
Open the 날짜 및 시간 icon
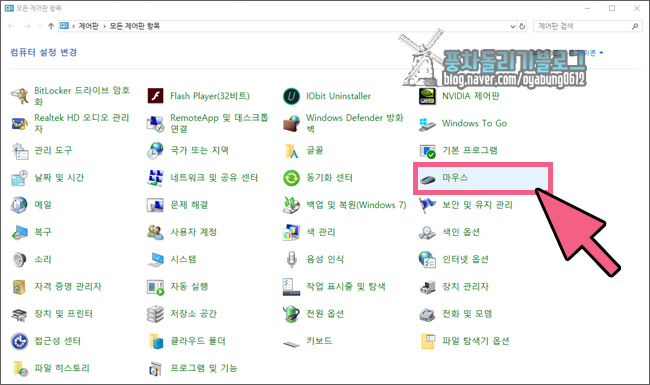(x=19, y=178)
